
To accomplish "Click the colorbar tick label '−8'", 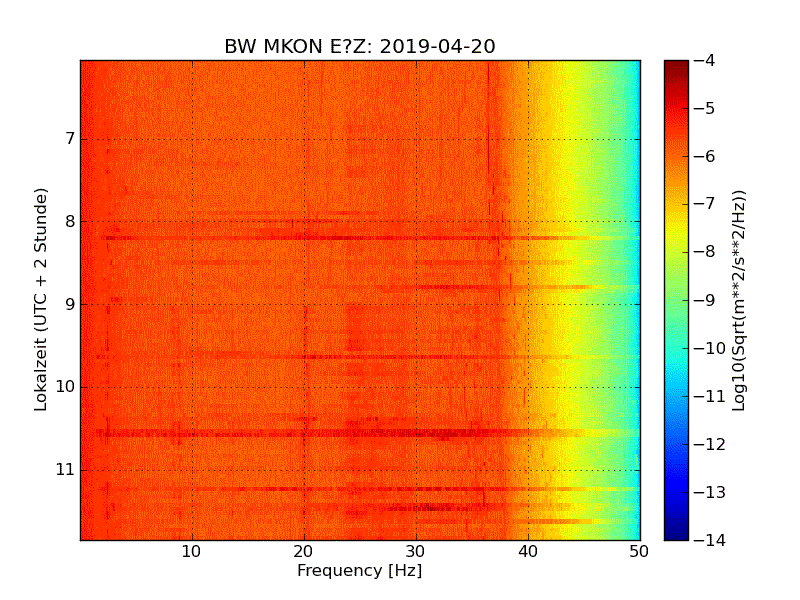I will [x=705, y=252].
